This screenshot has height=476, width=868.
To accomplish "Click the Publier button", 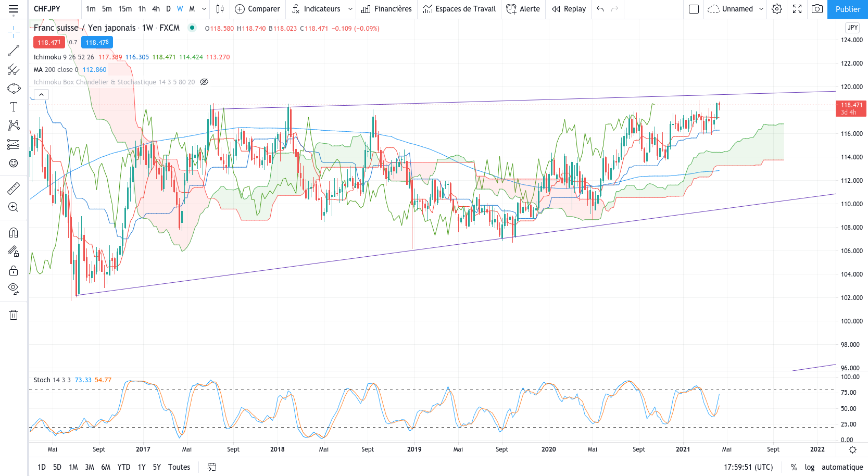I will click(x=848, y=9).
